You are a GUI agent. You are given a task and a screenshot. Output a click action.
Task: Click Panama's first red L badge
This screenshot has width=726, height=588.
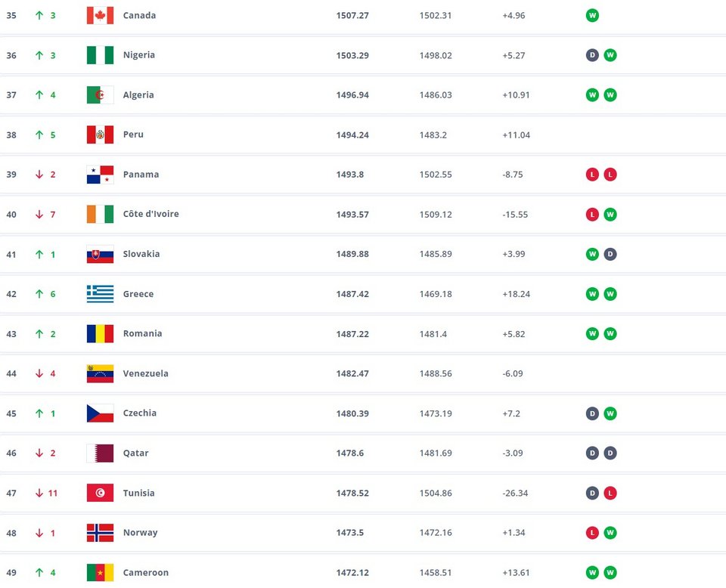coord(592,175)
